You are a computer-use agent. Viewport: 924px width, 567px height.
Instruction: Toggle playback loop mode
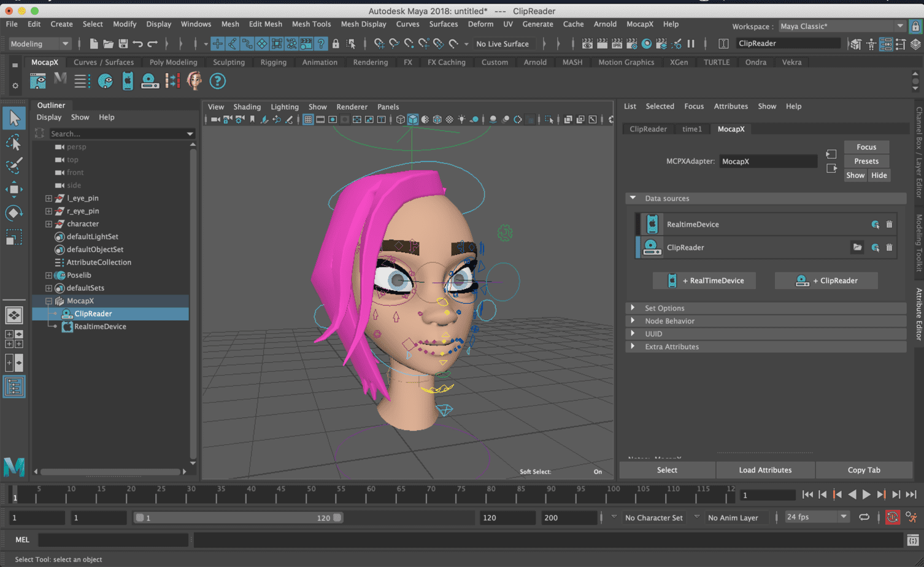tap(864, 517)
